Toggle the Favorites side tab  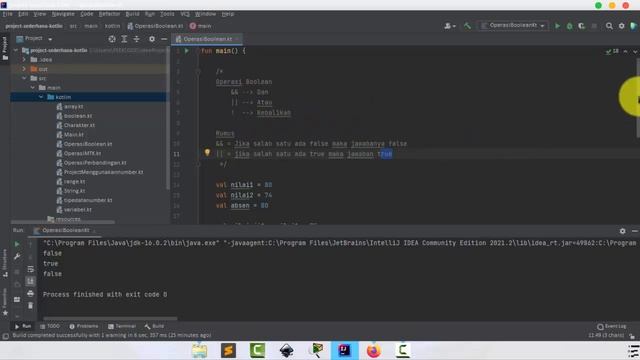coord(5,302)
